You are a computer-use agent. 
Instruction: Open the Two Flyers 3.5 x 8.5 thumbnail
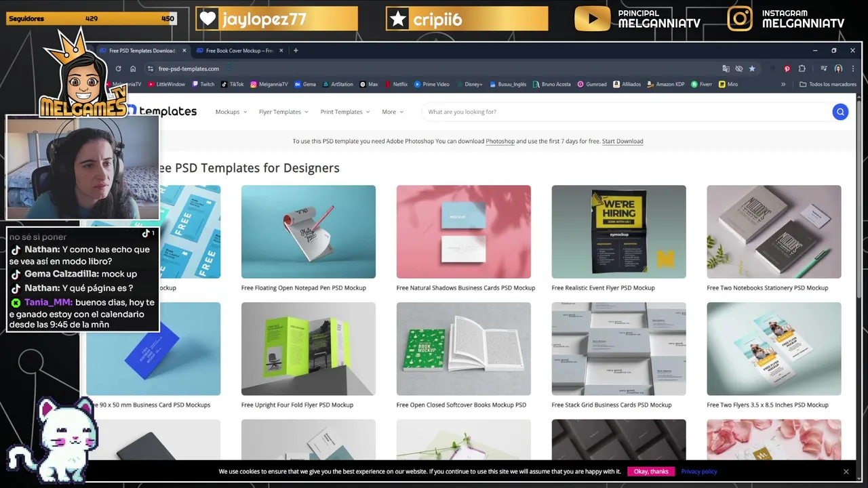pos(774,349)
